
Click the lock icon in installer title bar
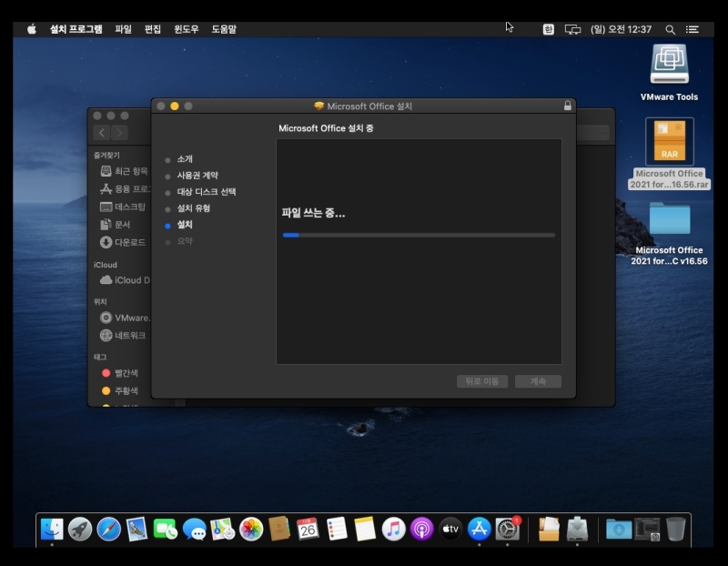(x=567, y=106)
